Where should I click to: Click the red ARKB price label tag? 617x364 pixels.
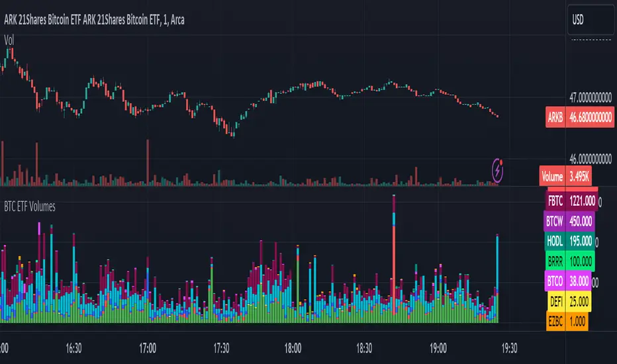point(553,116)
